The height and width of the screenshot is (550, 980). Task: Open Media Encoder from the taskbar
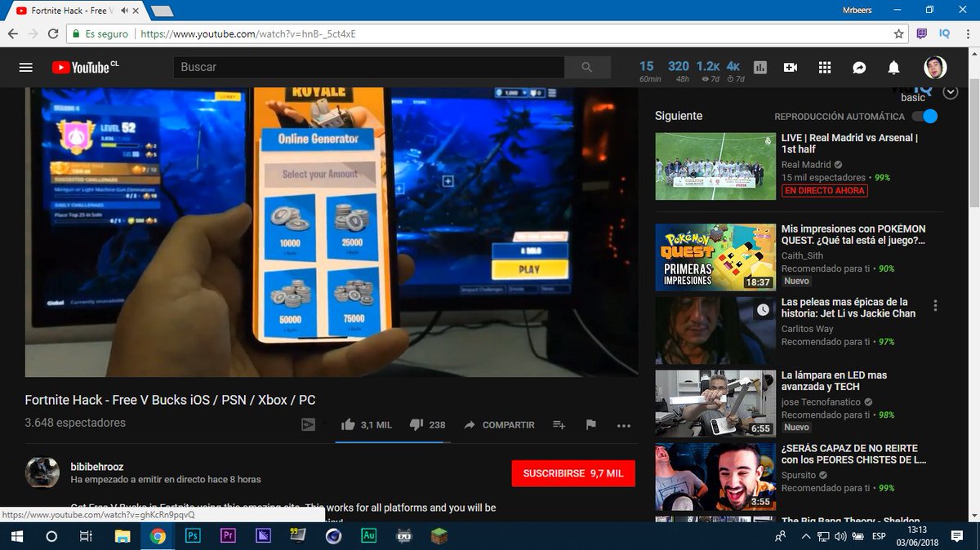pos(264,536)
